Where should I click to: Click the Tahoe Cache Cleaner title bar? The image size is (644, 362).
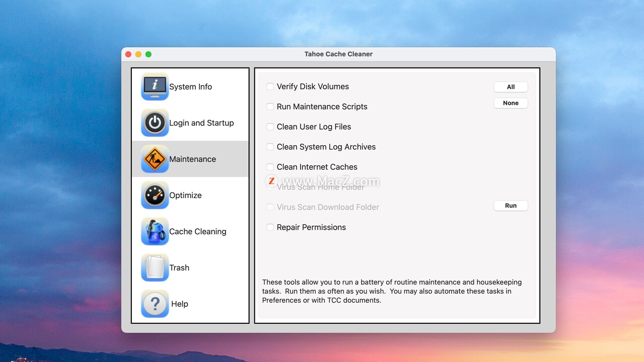click(338, 54)
